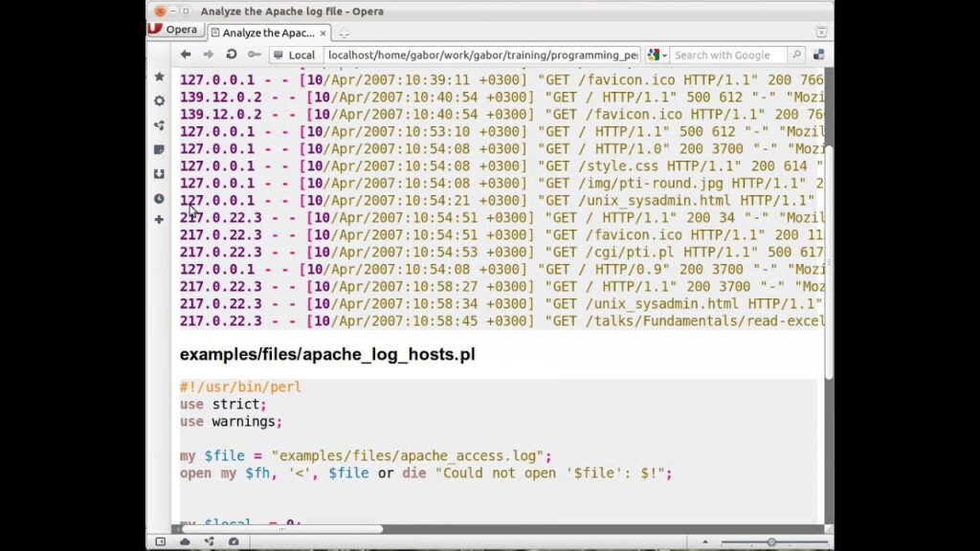The height and width of the screenshot is (551, 980).
Task: Open the password wand key icon
Action: tap(254, 55)
